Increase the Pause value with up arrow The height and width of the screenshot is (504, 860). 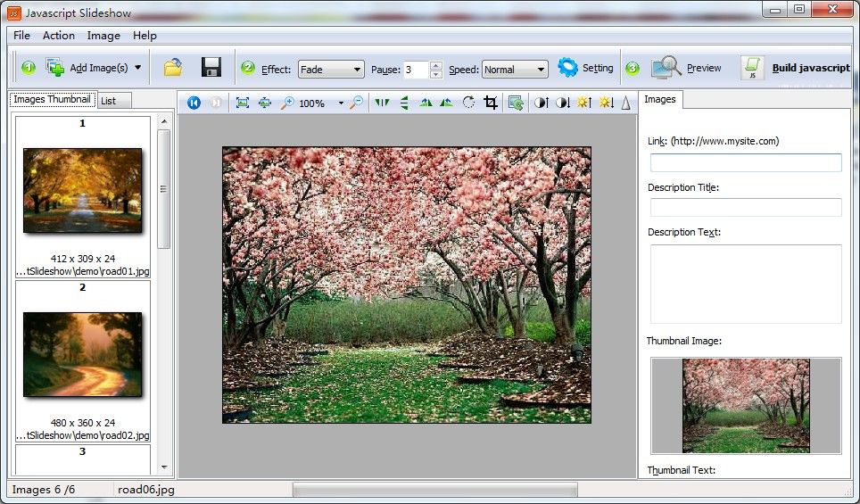tap(435, 65)
